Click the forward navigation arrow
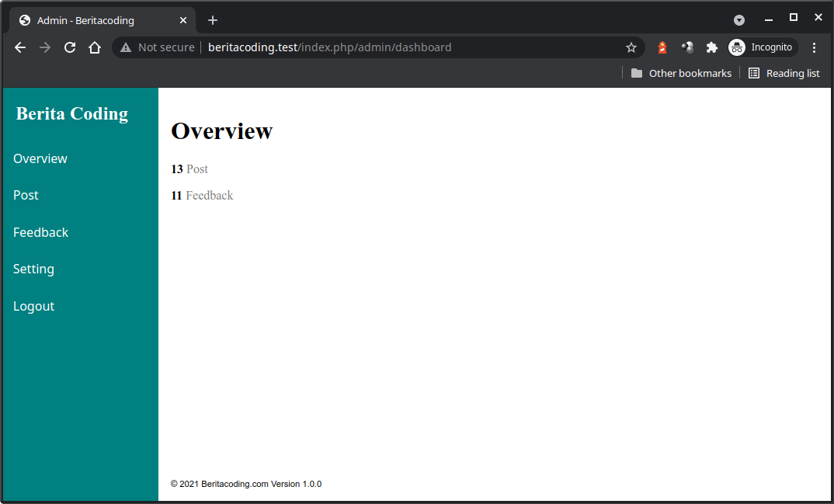 pyautogui.click(x=44, y=47)
